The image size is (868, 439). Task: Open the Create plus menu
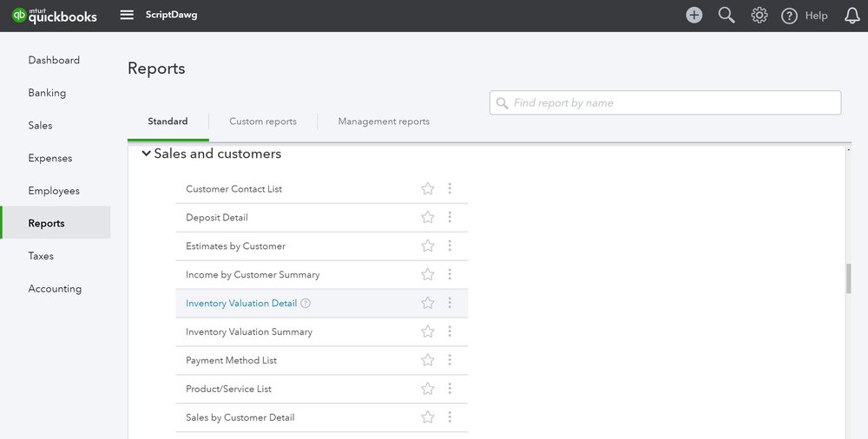[x=694, y=15]
